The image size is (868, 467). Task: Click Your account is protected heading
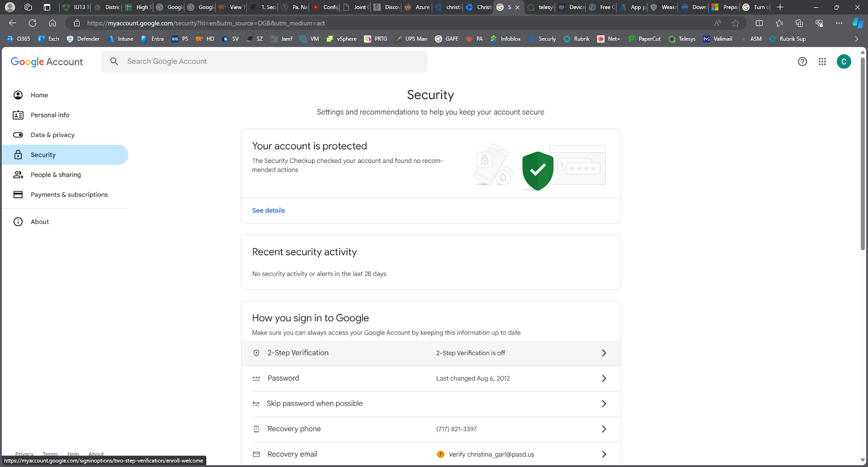coord(309,146)
